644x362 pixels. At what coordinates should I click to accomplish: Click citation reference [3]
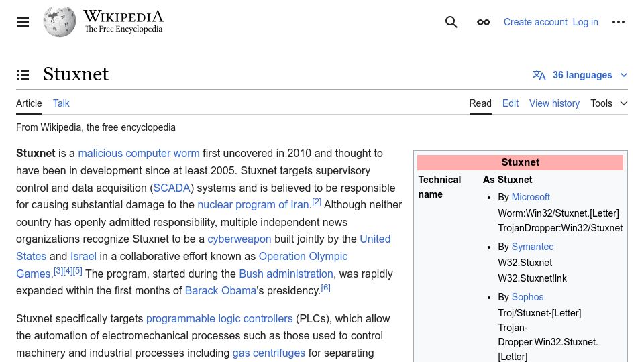58,271
